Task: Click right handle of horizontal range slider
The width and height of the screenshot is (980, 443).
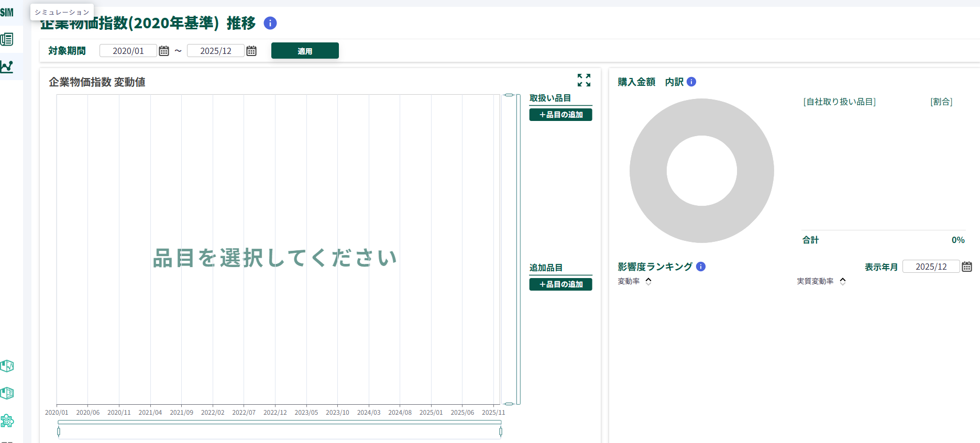Action: pos(501,431)
